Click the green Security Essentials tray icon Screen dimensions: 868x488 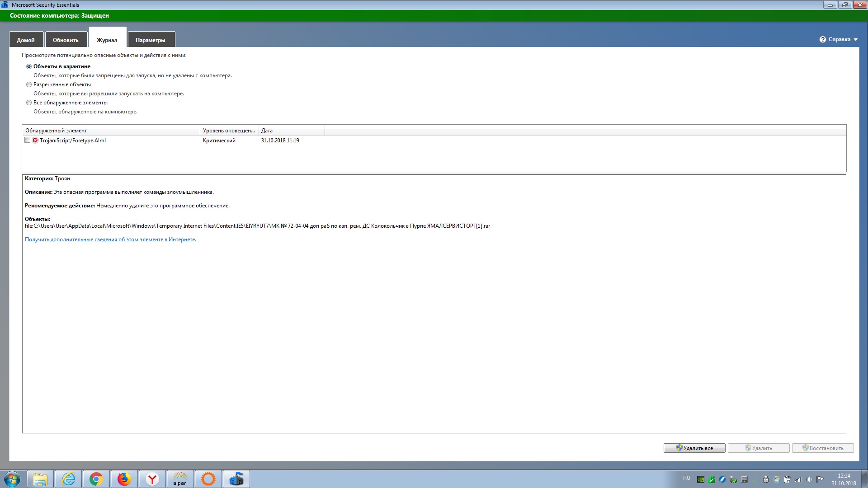tap(712, 479)
